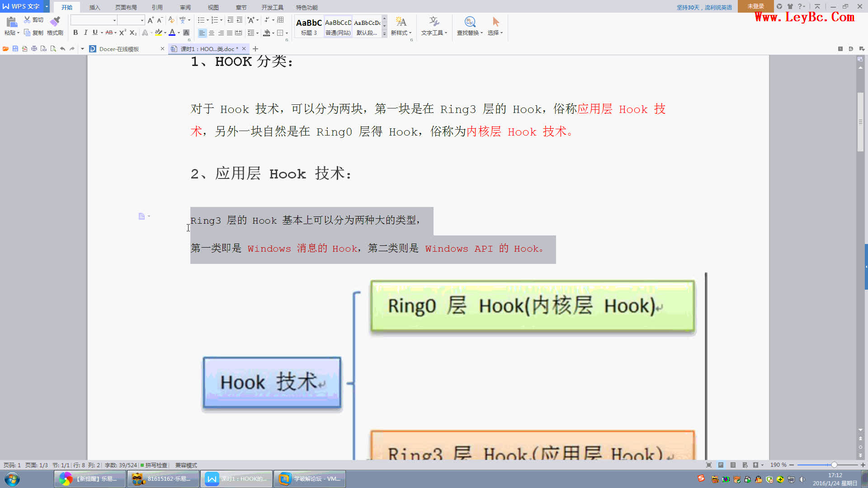Switch to the 视图 ribbon tab
Screen dimensions: 868x488
(x=213, y=7)
